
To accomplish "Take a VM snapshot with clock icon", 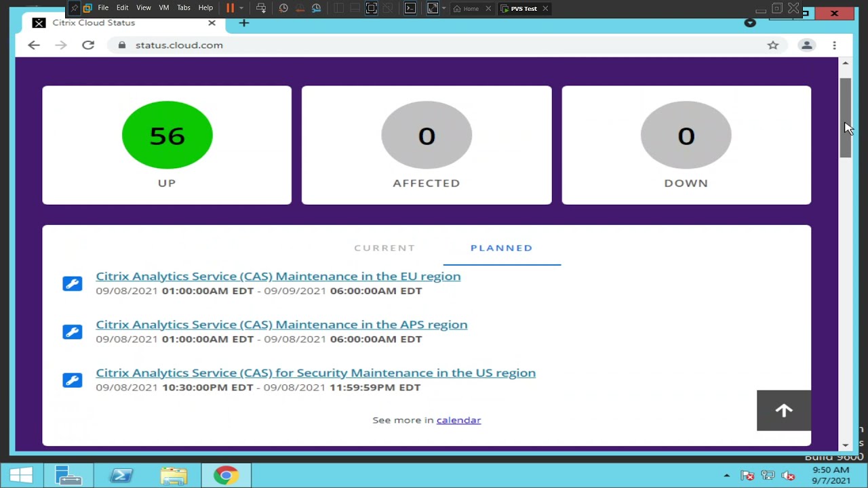I will point(283,8).
